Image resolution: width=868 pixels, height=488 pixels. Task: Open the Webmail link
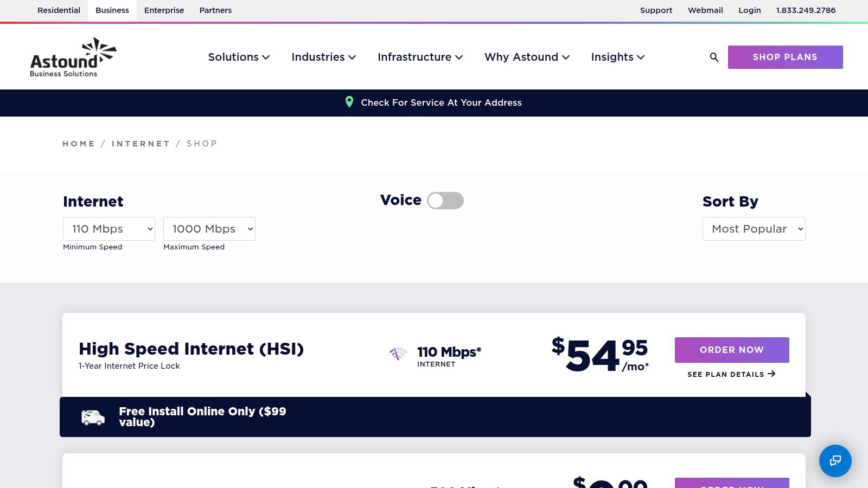point(705,10)
